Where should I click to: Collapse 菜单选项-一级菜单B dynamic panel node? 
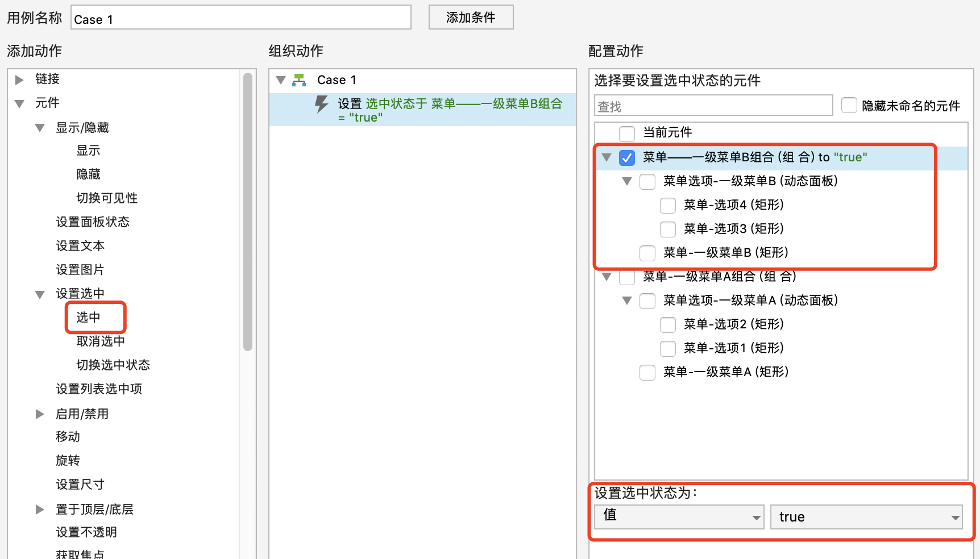[x=627, y=181]
